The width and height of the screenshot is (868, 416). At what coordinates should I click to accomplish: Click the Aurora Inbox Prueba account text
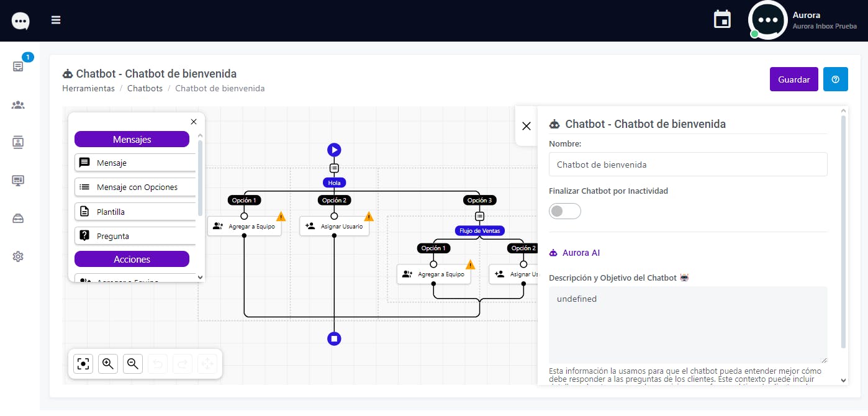tap(825, 27)
